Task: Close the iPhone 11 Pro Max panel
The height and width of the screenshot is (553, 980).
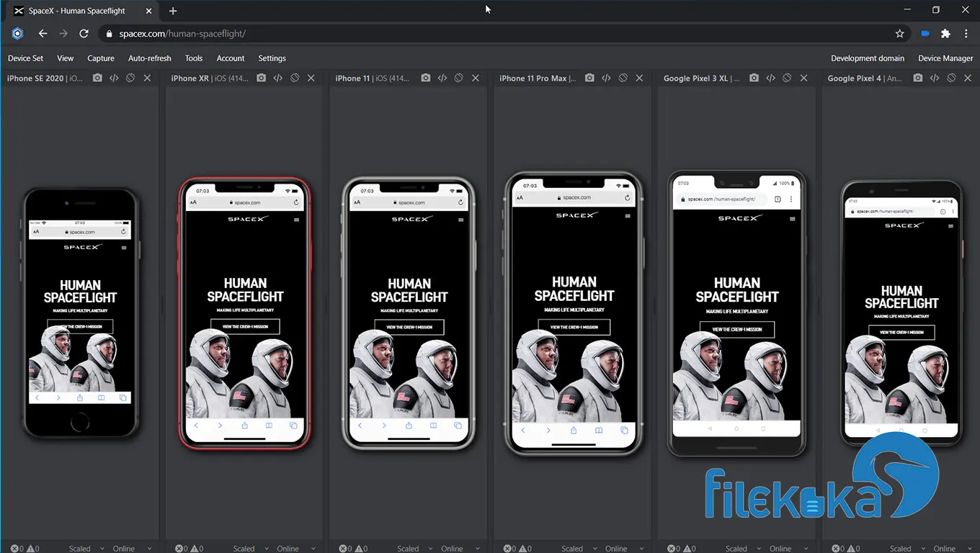Action: pos(639,78)
